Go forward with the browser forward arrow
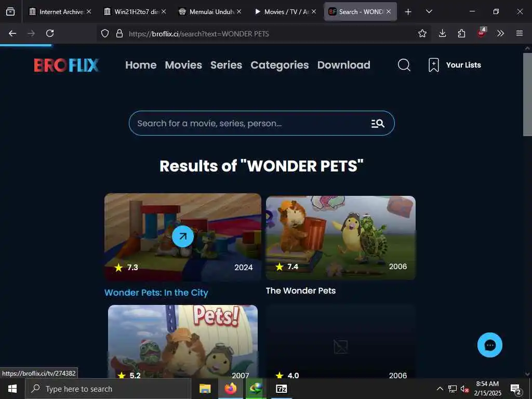This screenshot has width=532, height=399. [31, 33]
